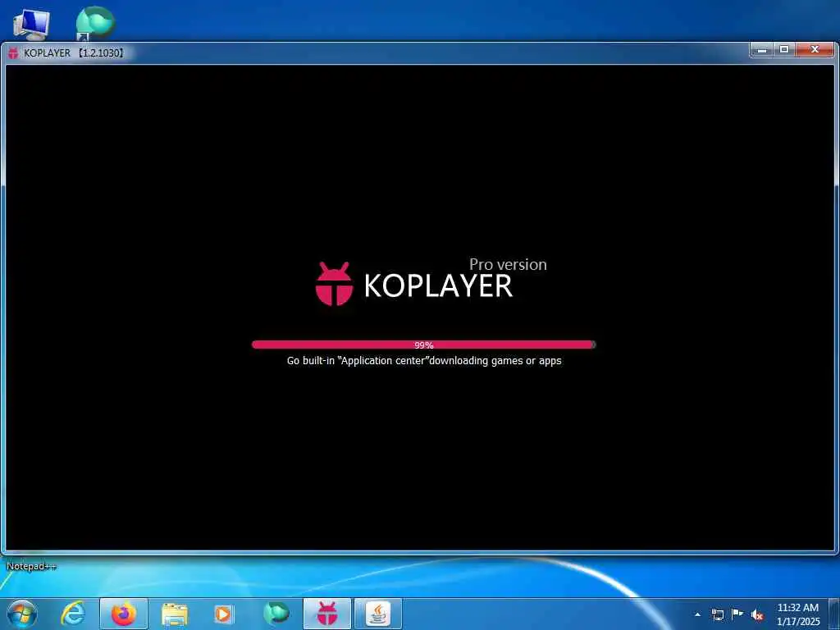Click the KOPLAYER ladybug logo on splash screen
840x630 pixels.
tap(334, 284)
